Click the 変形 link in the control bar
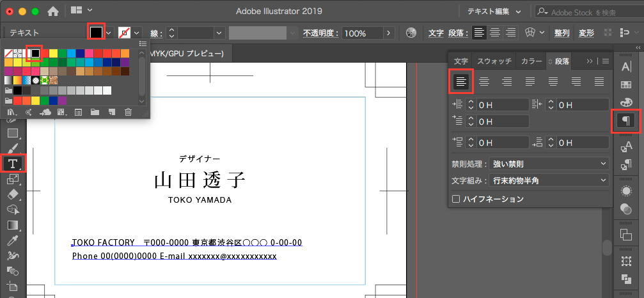This screenshot has height=298, width=644. [x=586, y=33]
